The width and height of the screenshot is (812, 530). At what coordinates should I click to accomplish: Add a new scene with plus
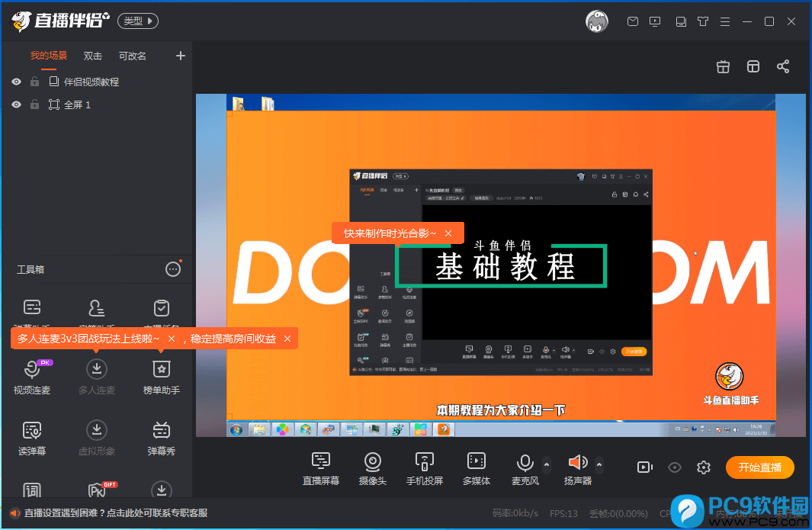coord(180,56)
